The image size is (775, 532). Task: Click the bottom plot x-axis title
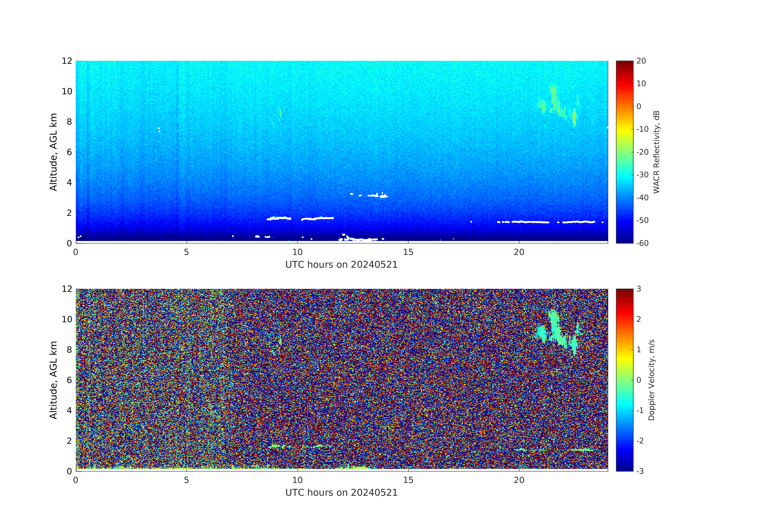[x=341, y=493]
